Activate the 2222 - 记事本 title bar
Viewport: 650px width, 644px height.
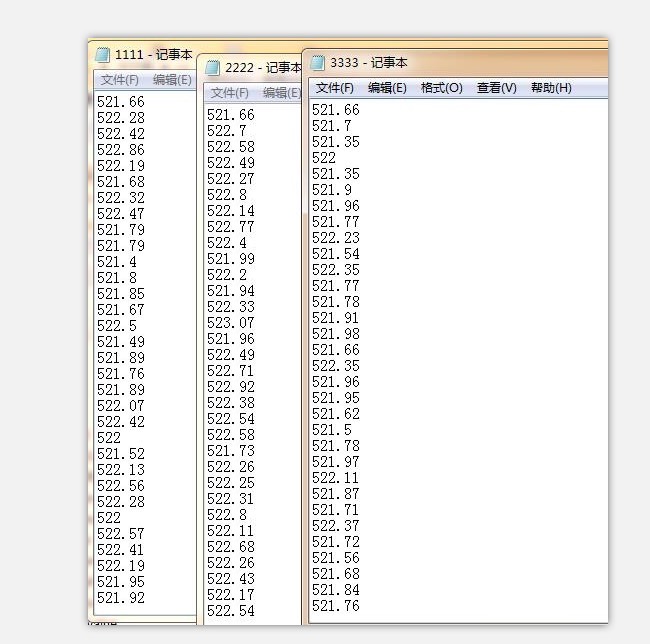263,68
